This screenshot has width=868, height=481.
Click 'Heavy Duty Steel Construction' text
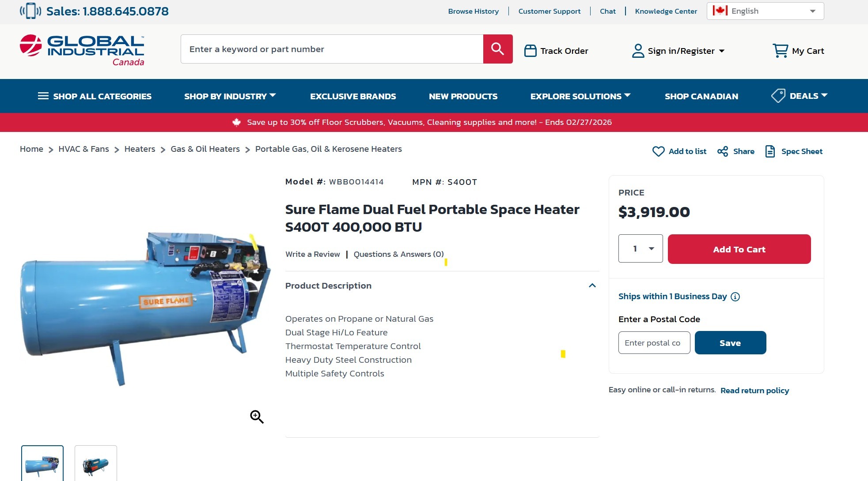[x=349, y=360]
